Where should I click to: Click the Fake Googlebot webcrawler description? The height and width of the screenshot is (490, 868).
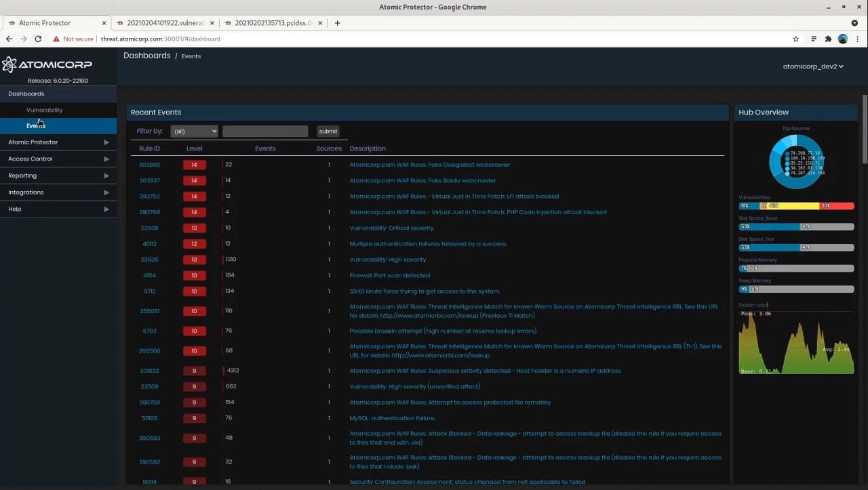(430, 165)
